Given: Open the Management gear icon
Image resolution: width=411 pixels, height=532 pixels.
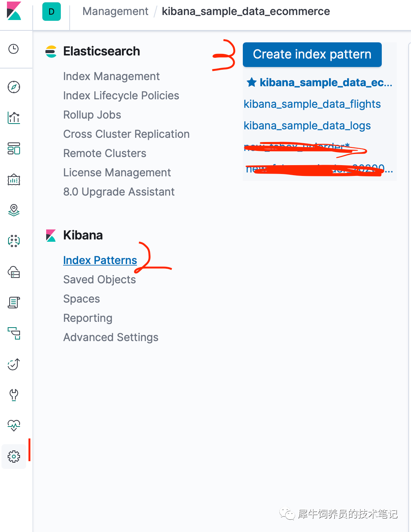Looking at the screenshot, I should pos(14,457).
